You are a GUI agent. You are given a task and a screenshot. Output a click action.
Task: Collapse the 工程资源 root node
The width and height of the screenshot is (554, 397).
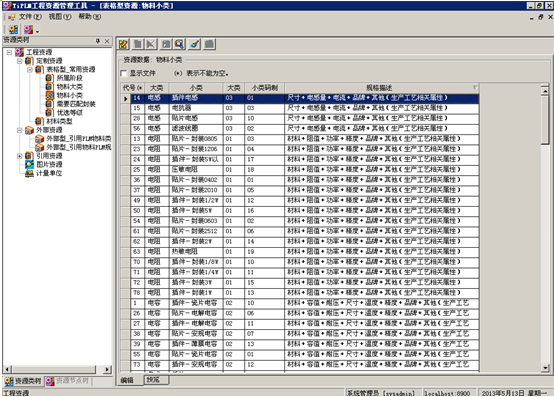pos(9,52)
